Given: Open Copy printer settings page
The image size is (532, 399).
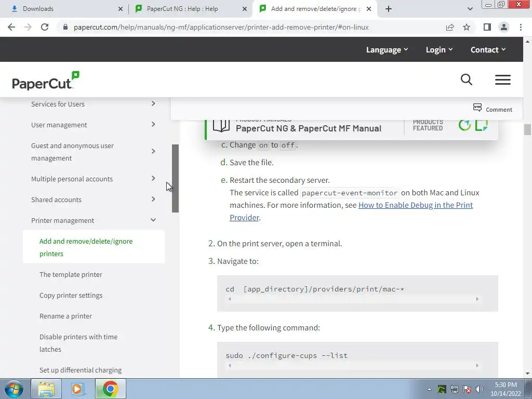Looking at the screenshot, I should (71, 295).
